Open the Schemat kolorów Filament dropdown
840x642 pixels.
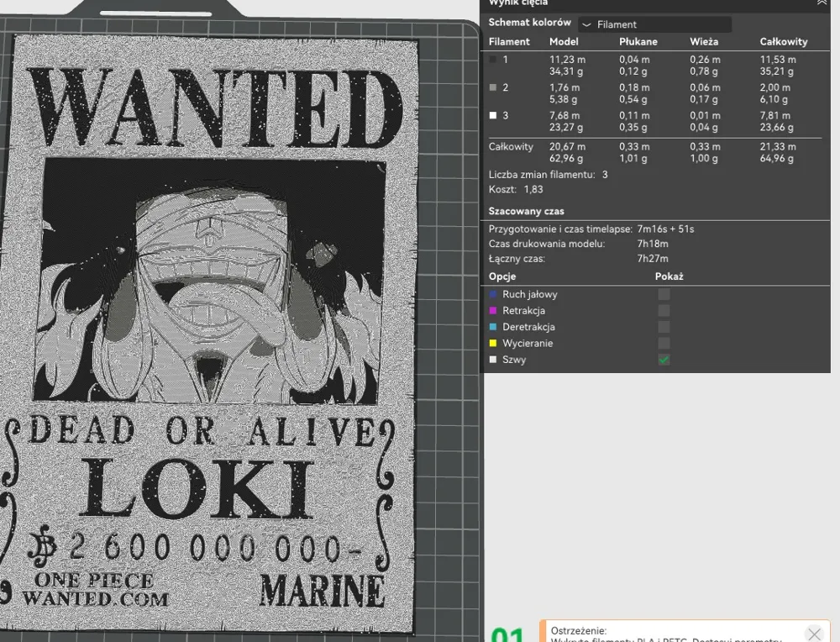click(654, 24)
